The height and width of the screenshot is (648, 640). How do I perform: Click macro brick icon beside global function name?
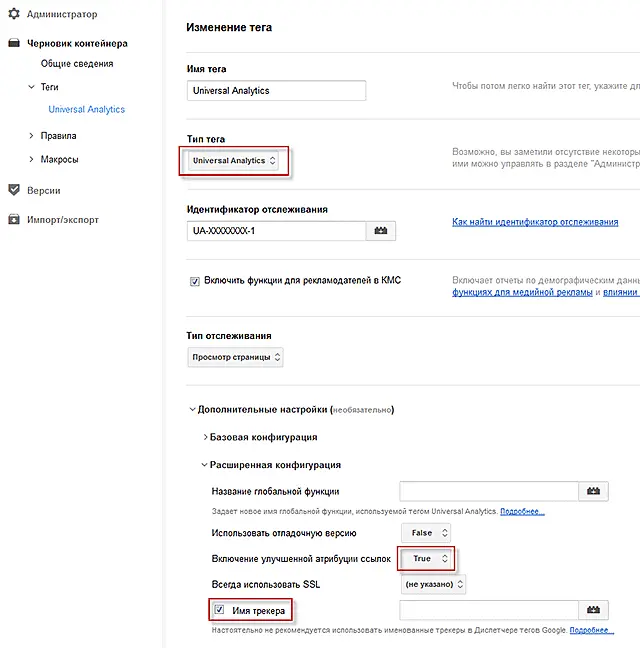tap(593, 491)
